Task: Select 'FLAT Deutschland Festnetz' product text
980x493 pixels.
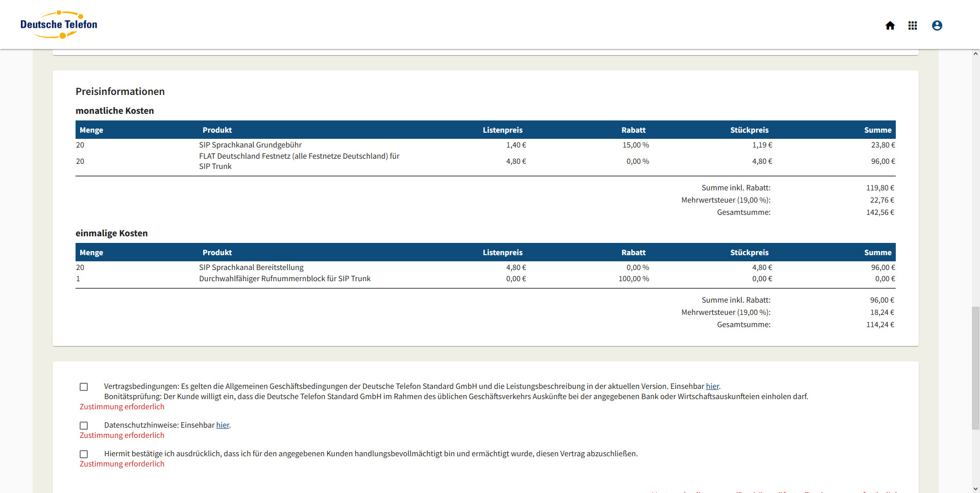Action: (x=299, y=161)
